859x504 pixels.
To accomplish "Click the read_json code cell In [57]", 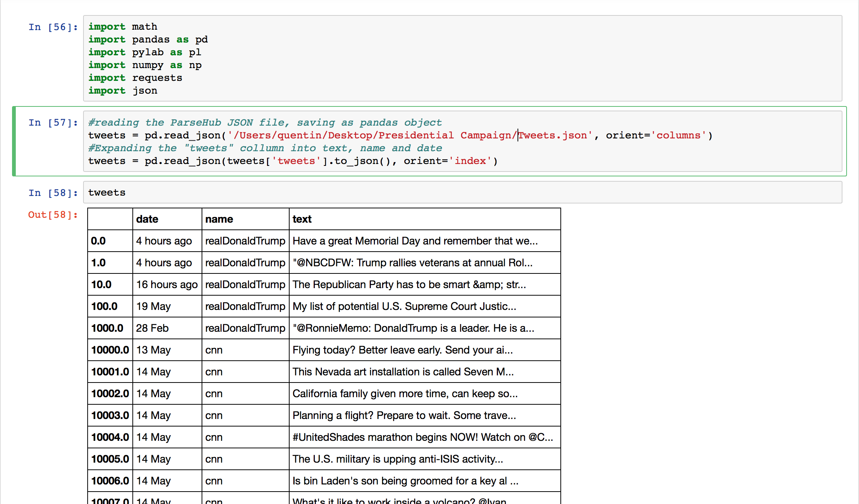I will pyautogui.click(x=463, y=141).
